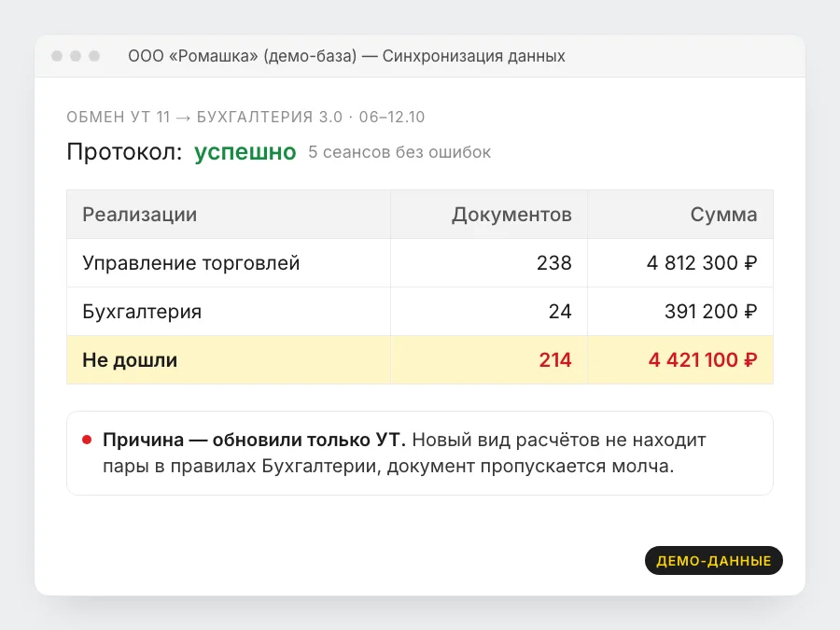Click the amount '391 200 ₽'

click(711, 311)
